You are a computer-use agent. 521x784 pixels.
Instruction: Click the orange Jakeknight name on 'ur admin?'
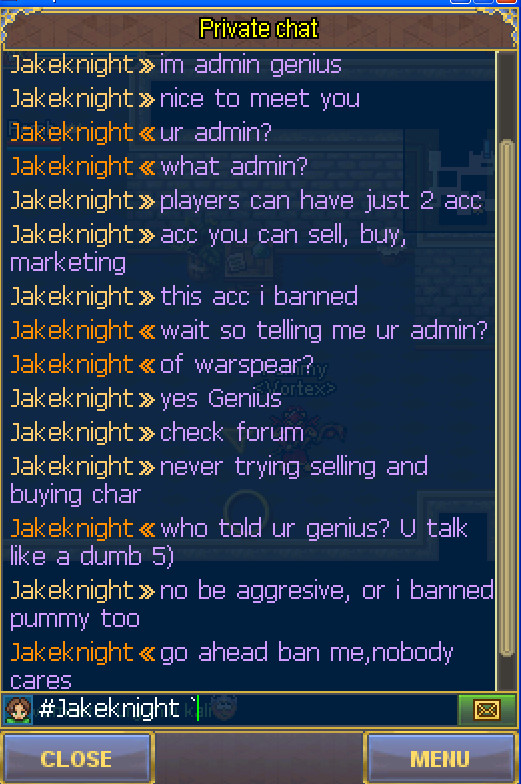(72, 132)
